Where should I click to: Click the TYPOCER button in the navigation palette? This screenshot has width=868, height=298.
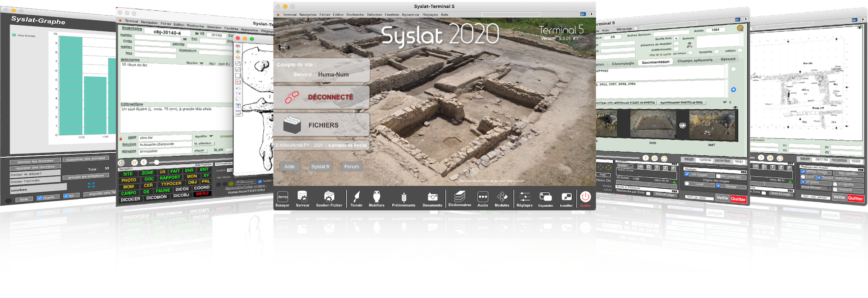pyautogui.click(x=171, y=184)
